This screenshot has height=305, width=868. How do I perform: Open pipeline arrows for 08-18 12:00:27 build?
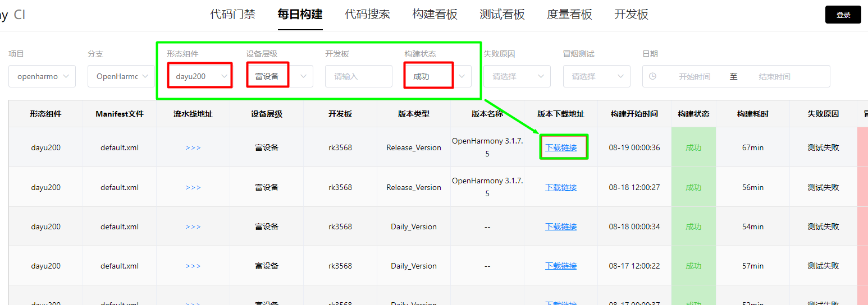tap(193, 187)
